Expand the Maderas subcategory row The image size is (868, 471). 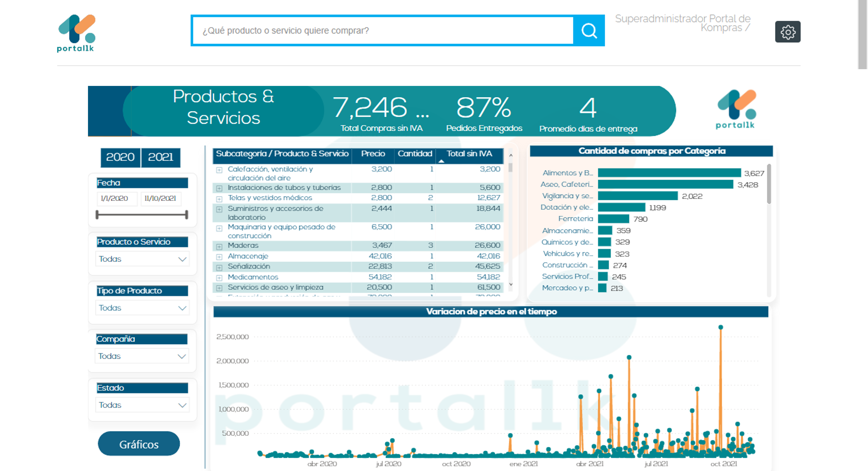pos(219,247)
